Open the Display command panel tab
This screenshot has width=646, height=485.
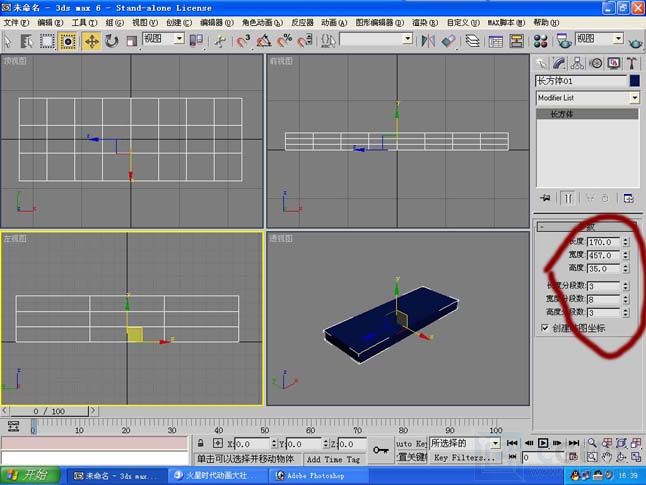point(615,63)
